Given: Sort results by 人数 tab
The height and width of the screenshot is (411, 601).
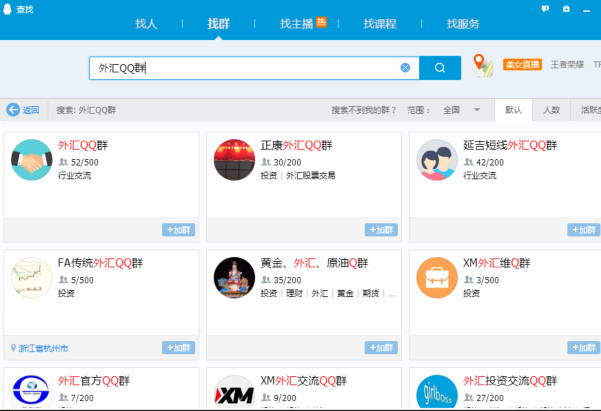Looking at the screenshot, I should click(x=552, y=110).
